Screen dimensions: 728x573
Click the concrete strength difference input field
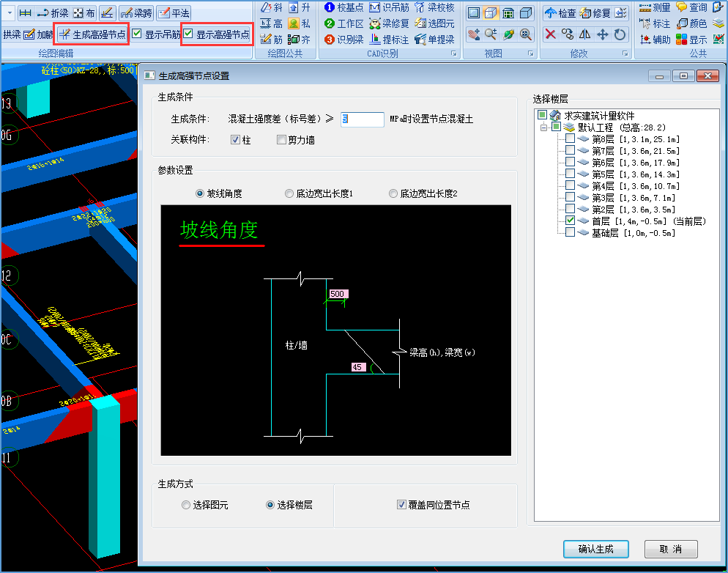pyautogui.click(x=362, y=119)
